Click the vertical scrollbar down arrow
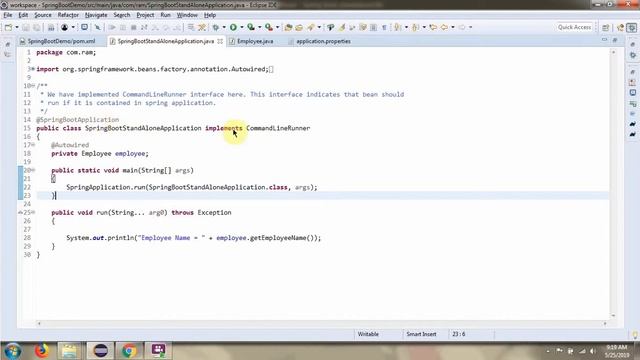 (613, 316)
